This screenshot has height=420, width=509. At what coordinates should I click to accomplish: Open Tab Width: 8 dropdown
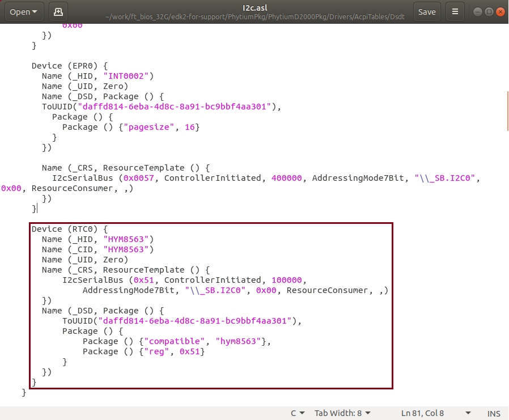tap(342, 413)
